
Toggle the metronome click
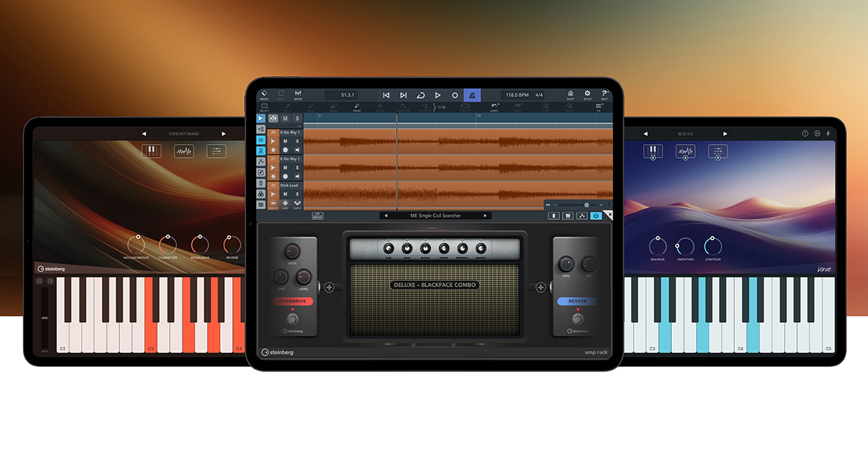(473, 94)
